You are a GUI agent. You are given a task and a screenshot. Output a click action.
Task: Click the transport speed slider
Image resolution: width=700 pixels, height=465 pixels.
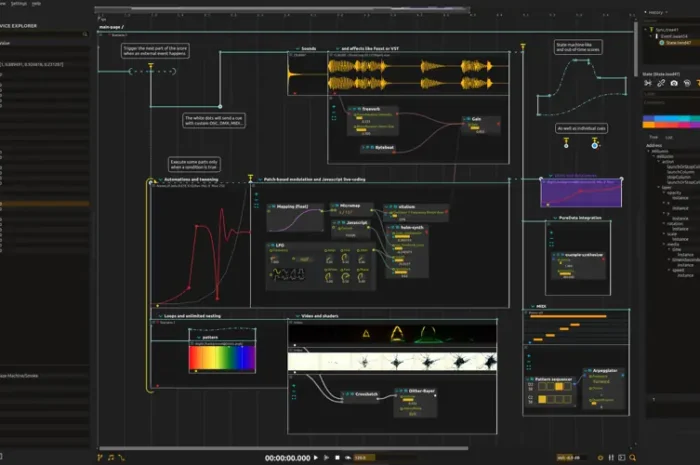pos(365,457)
